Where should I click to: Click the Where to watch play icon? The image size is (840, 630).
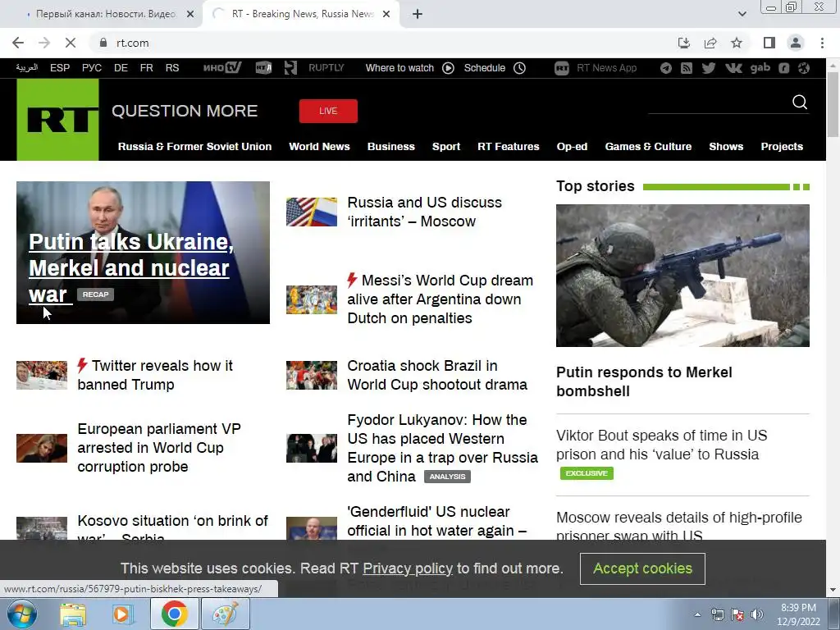pyautogui.click(x=449, y=68)
